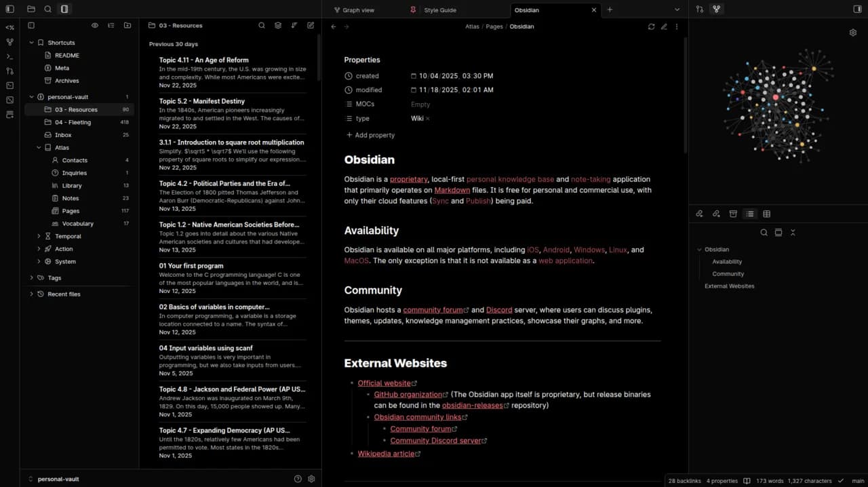Remove the 'Wiki' type value

coord(428,119)
